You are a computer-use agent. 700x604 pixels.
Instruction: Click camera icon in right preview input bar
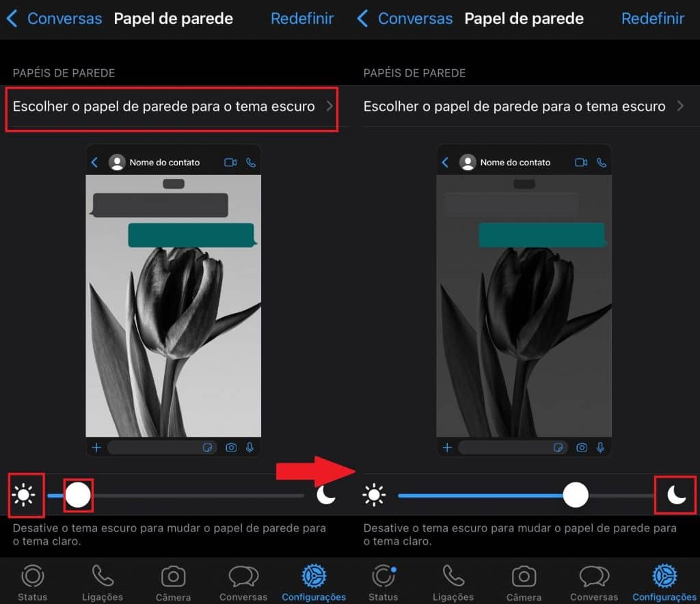[x=581, y=447]
